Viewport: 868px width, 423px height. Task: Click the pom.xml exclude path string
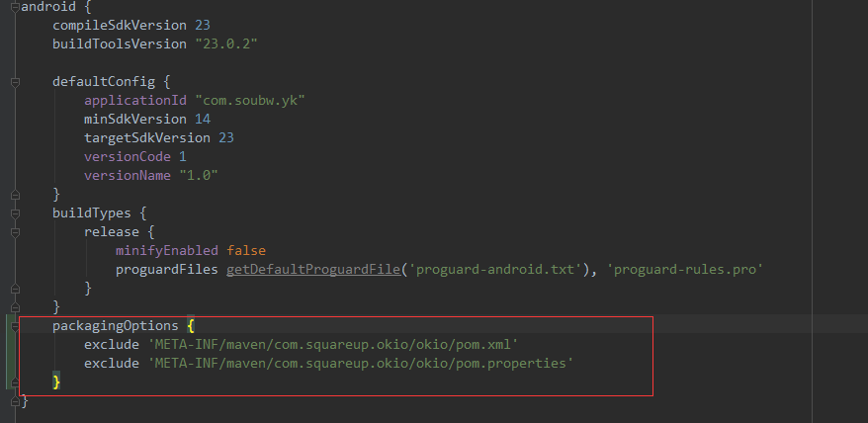(x=333, y=344)
